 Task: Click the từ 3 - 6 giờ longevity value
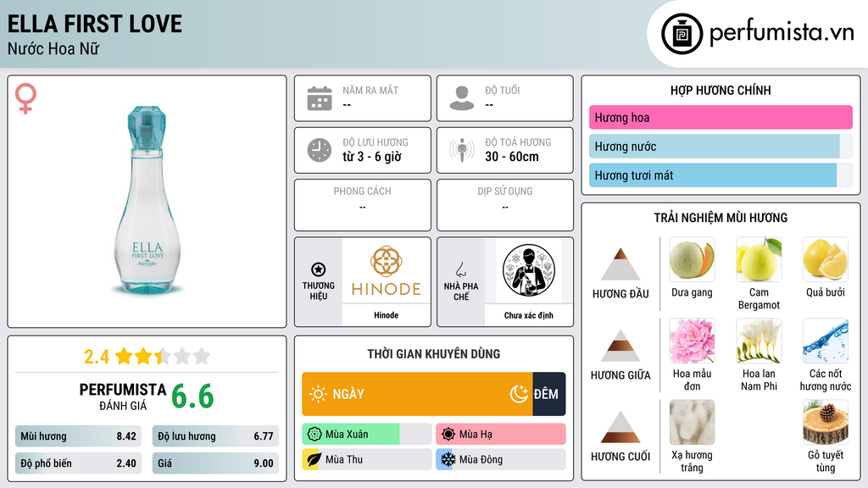click(x=372, y=157)
